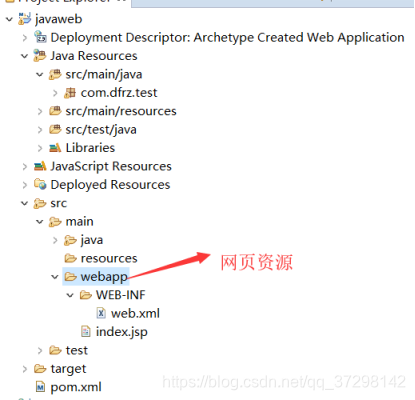415x400 pixels.
Task: Select the JavaScript Resources label
Action: coord(111,166)
